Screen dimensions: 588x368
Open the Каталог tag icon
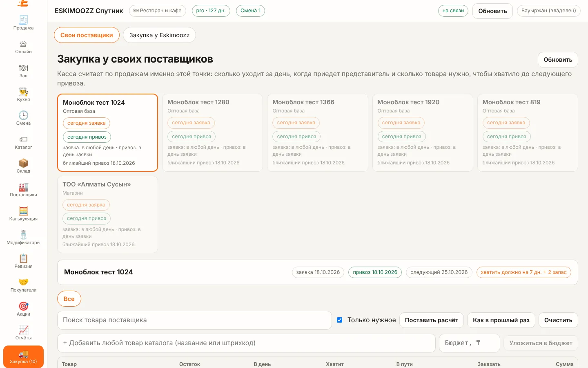23,139
